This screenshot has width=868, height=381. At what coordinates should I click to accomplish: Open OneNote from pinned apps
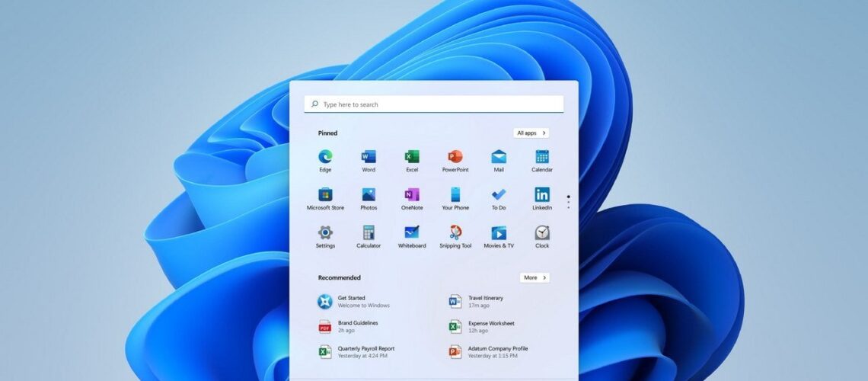(x=412, y=195)
